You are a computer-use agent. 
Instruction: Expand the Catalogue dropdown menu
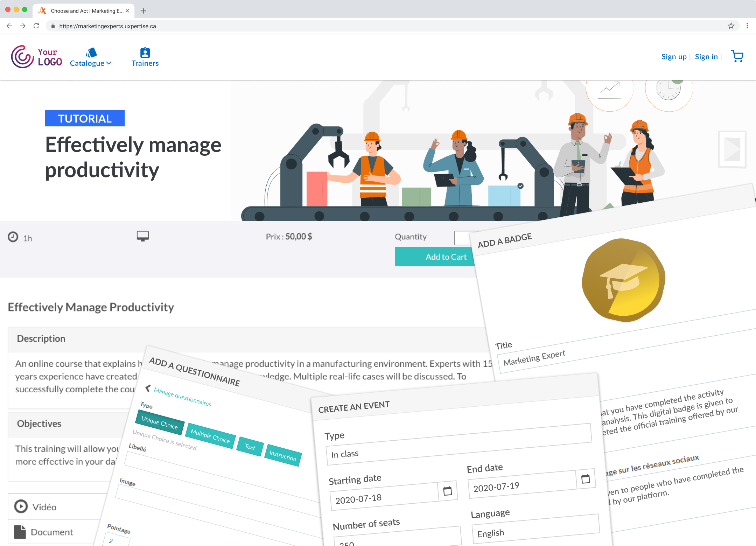90,63
